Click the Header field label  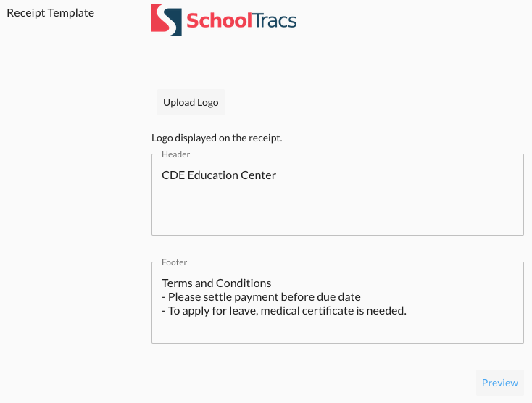point(175,154)
